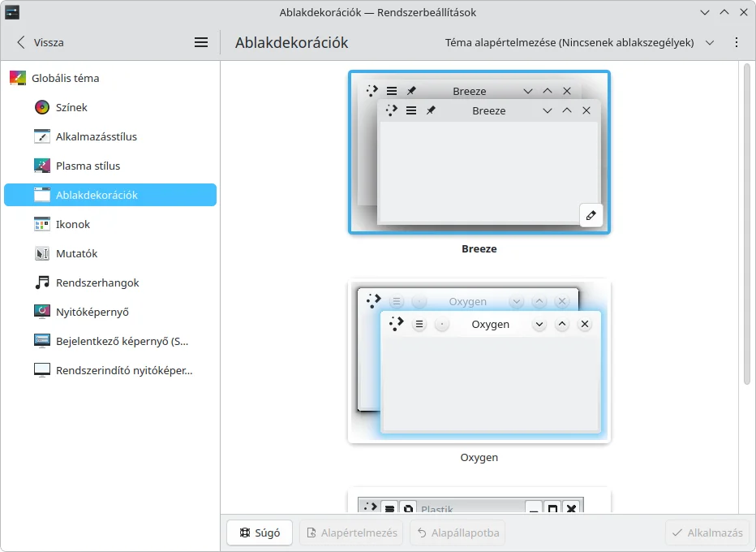Screen dimensions: 756x552
Task: Click the Alkalmazásstílus icon
Action: [x=42, y=136]
